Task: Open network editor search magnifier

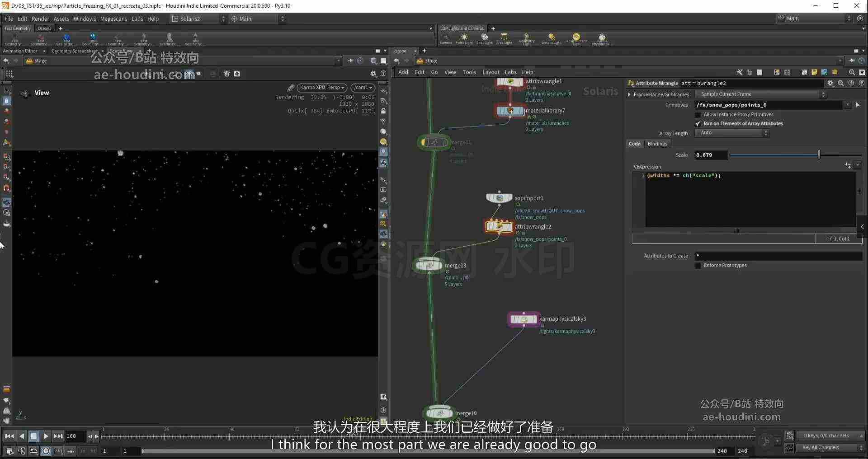Action: (x=852, y=72)
